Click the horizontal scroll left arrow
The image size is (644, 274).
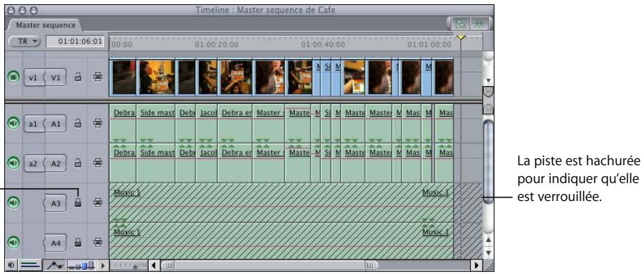tap(154, 265)
